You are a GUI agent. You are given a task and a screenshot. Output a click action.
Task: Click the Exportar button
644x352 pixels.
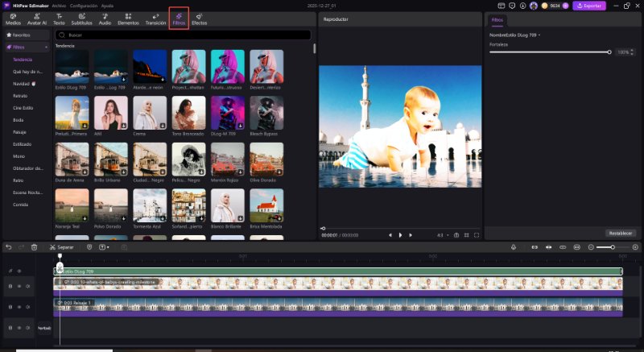pos(589,6)
